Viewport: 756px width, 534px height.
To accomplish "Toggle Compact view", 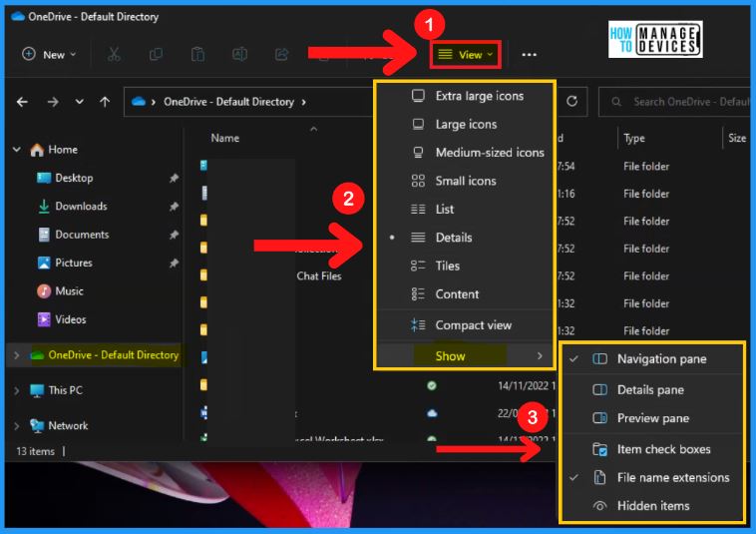I will pos(465,325).
